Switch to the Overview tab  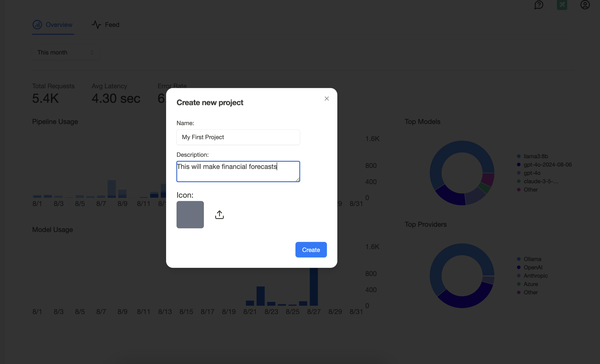[x=53, y=25]
